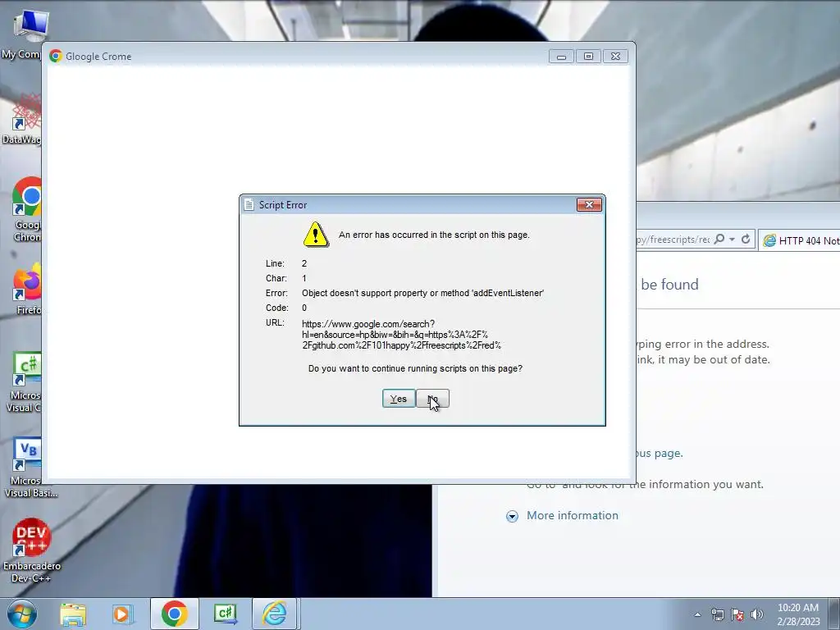Click the 'Do you want to continue running scripts' text
The height and width of the screenshot is (630, 840).
coord(415,368)
